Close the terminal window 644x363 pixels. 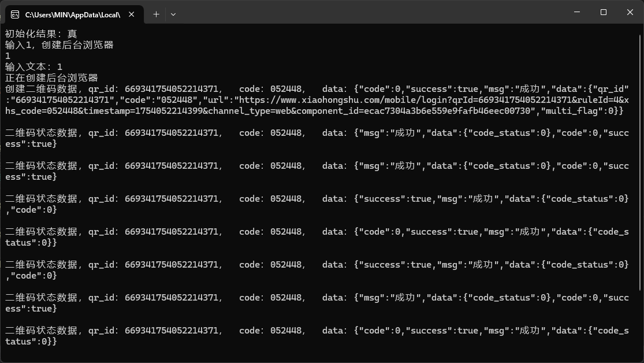[630, 12]
